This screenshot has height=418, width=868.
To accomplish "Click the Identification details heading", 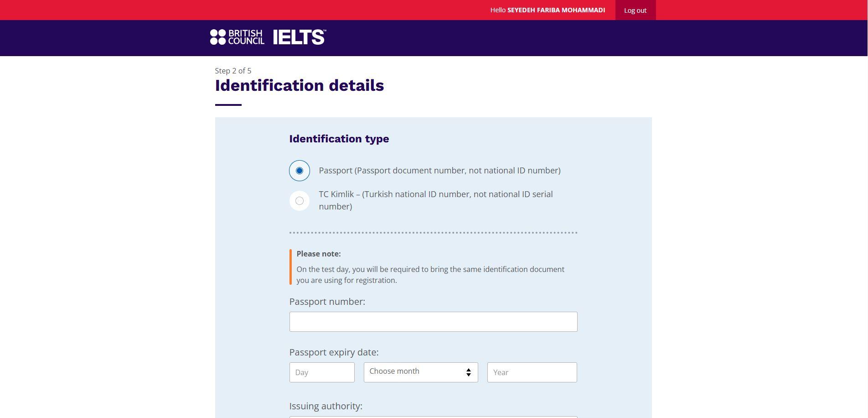I will pyautogui.click(x=300, y=85).
